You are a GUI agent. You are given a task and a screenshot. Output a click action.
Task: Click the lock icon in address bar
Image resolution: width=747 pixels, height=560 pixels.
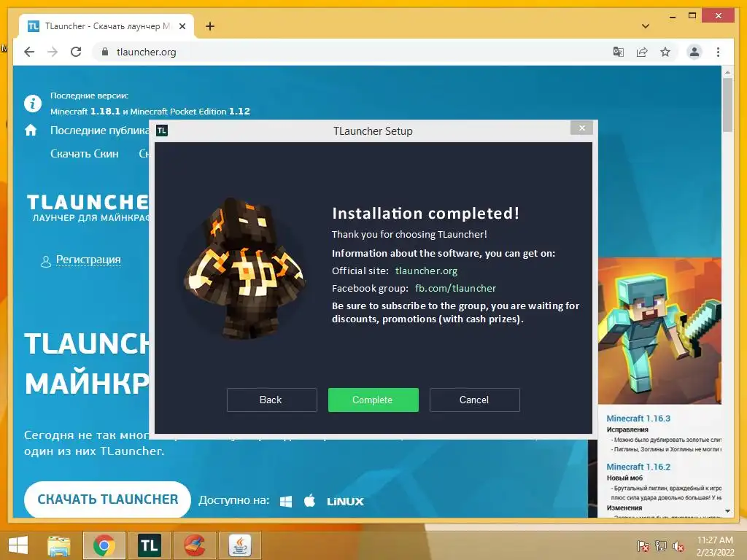tap(105, 52)
